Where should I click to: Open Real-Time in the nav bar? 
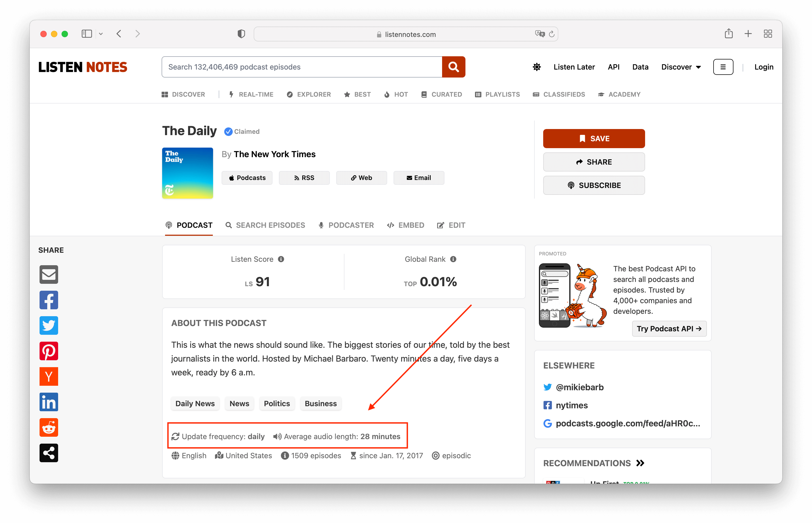251,95
